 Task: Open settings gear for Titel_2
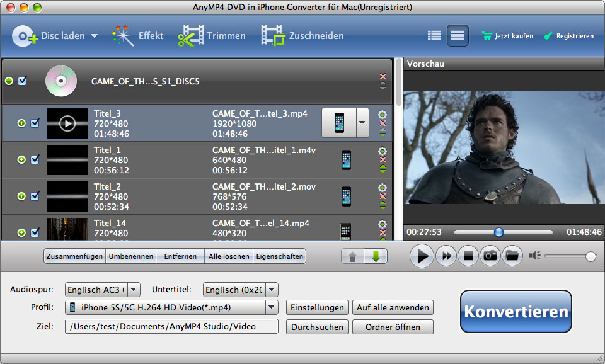pyautogui.click(x=383, y=188)
